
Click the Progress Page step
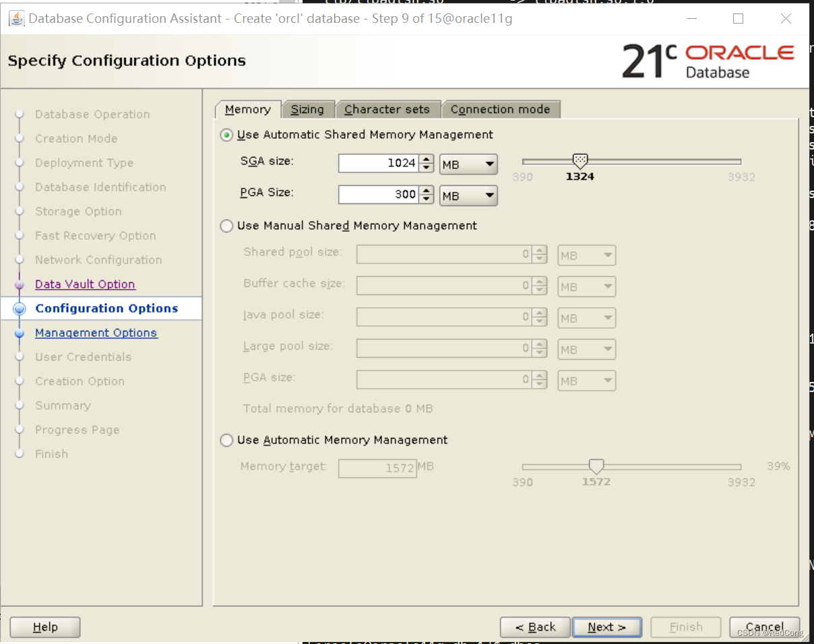point(77,430)
